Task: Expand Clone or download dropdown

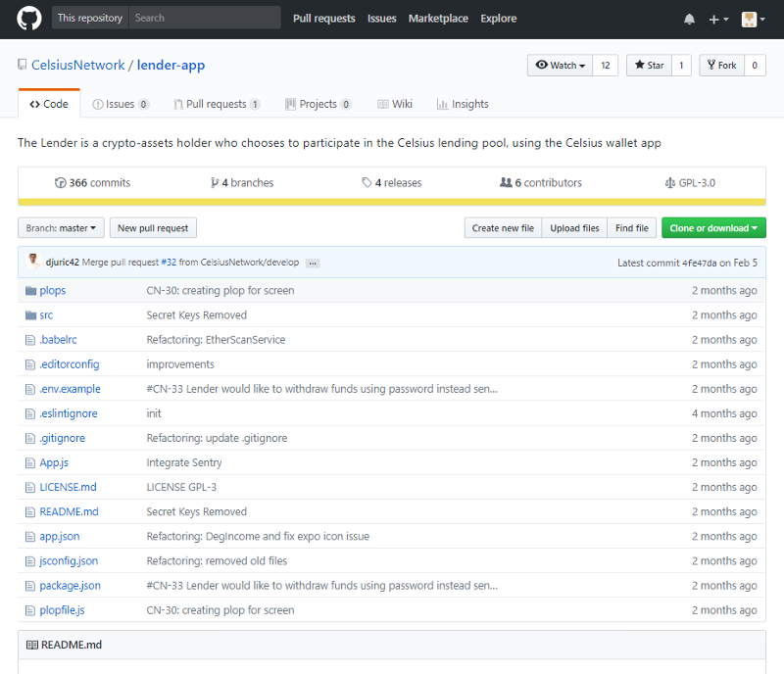Action: pos(713,228)
